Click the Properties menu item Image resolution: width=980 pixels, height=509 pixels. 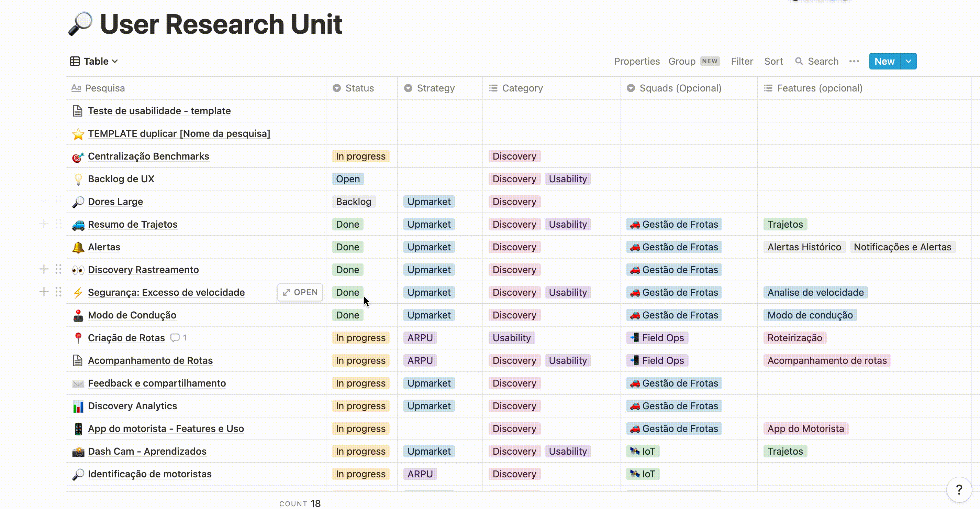click(637, 61)
